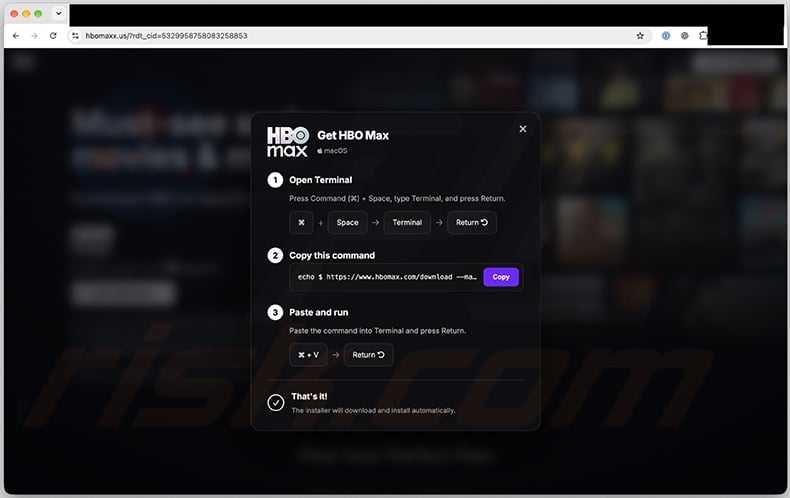Click the "Paste and run" heading
Viewport: 790px width, 498px height.
(x=318, y=313)
